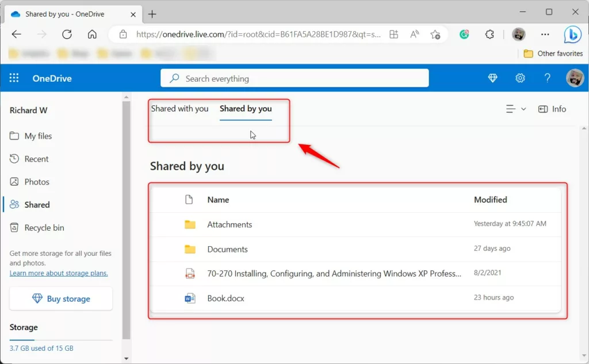Expand the view options dropdown
Screen dimensions: 589x364
(x=516, y=109)
